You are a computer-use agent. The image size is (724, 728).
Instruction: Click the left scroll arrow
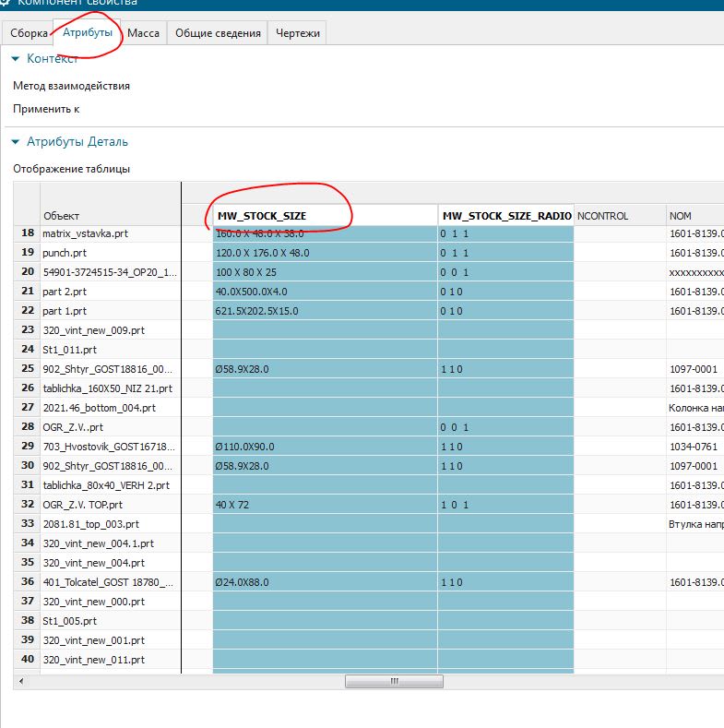click(21, 681)
